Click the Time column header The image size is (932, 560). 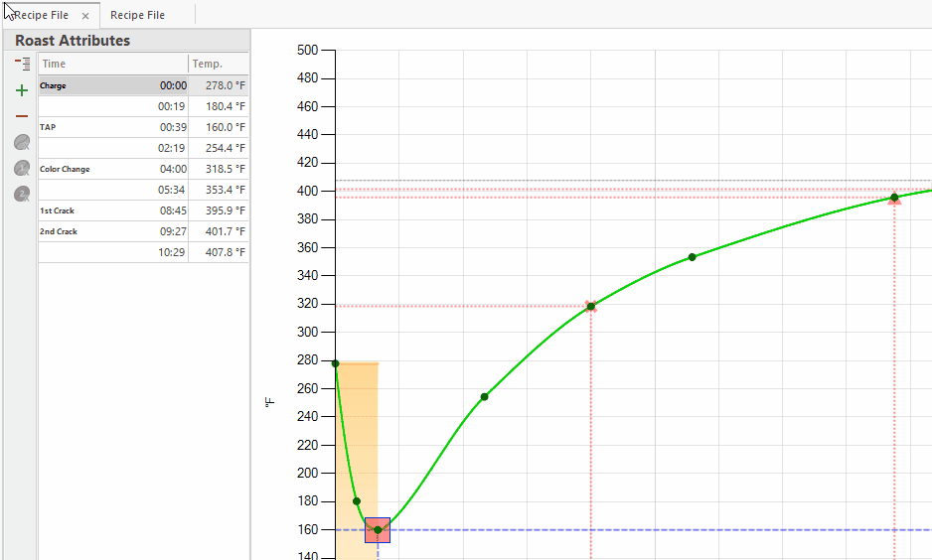(111, 64)
